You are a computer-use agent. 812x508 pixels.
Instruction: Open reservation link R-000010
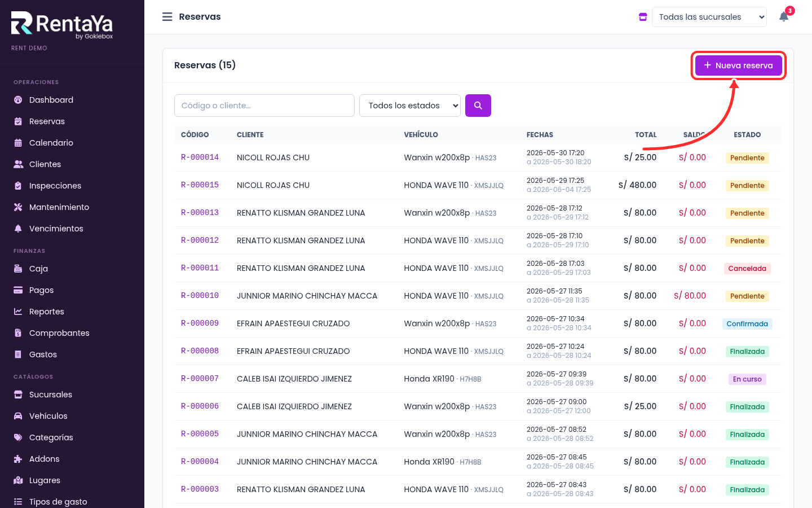(200, 296)
